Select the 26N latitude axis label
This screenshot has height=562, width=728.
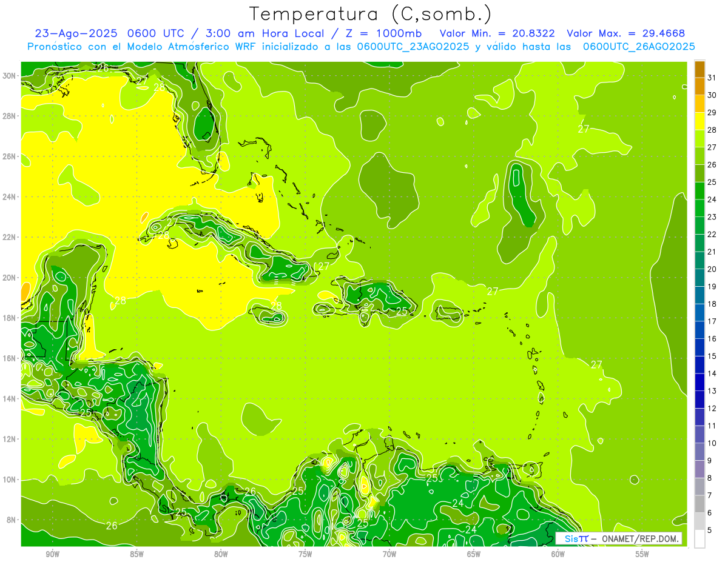(10, 156)
